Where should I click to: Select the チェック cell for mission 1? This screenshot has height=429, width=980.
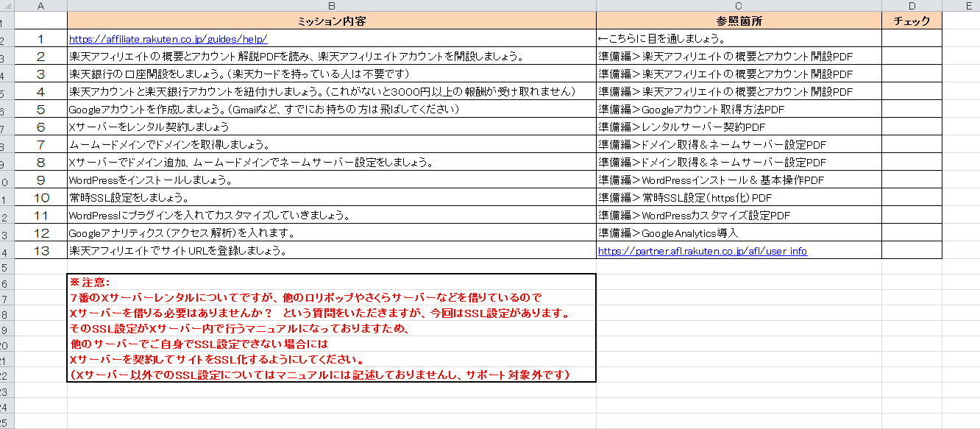912,39
